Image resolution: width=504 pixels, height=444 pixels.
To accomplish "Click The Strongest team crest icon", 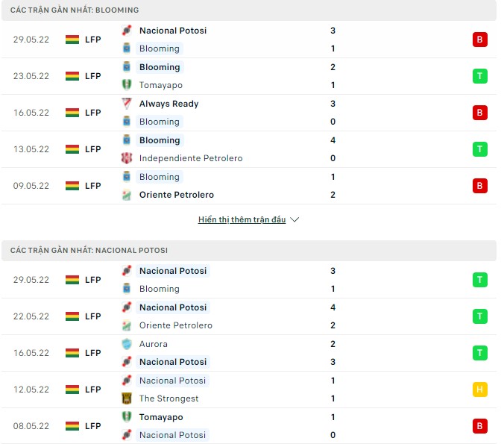I will (x=126, y=398).
